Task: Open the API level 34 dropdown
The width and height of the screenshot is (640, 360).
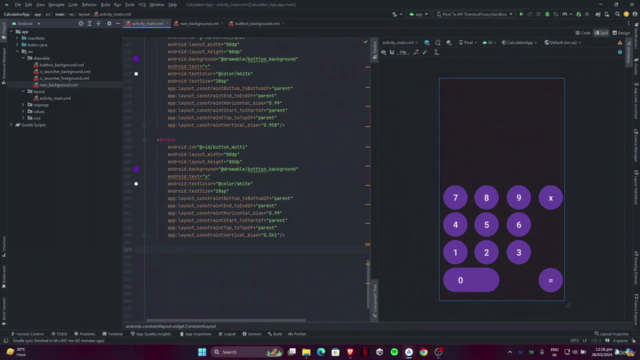Action: [489, 42]
